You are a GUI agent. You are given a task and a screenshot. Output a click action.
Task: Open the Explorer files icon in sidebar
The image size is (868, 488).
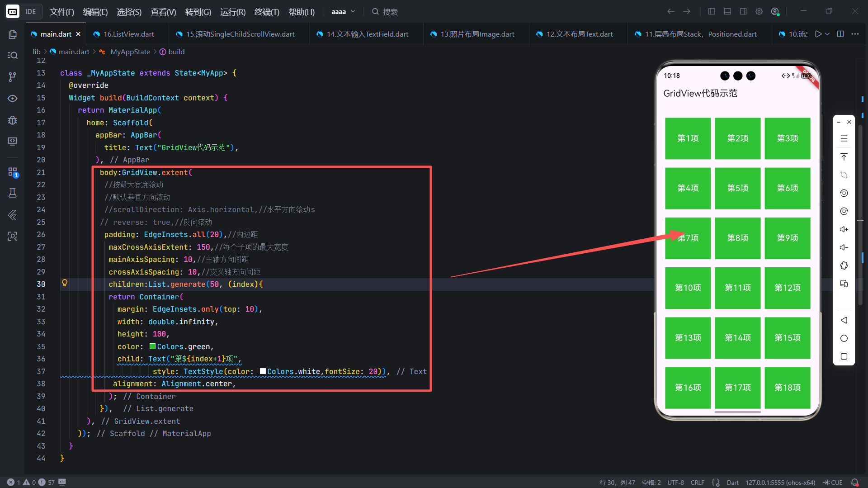(x=13, y=34)
